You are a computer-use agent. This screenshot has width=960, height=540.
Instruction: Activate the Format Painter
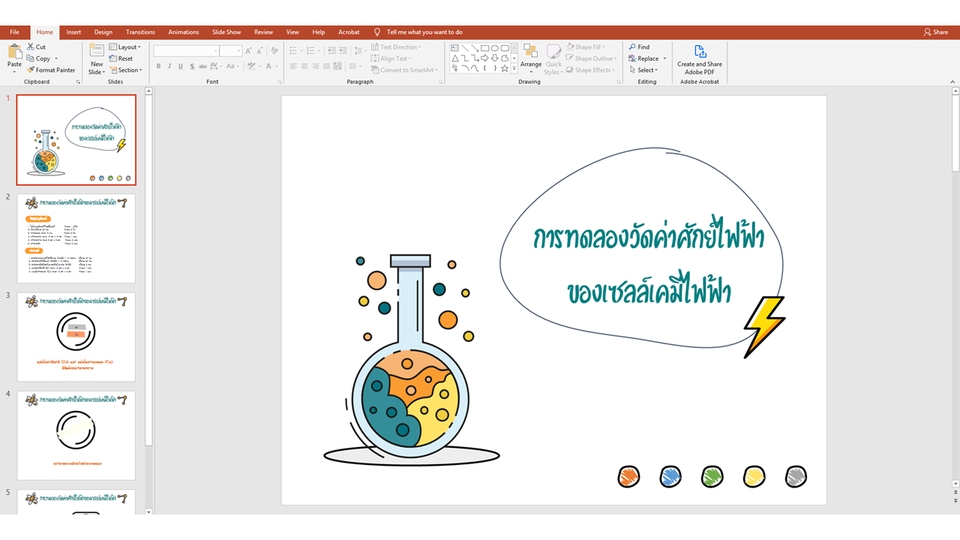point(51,70)
